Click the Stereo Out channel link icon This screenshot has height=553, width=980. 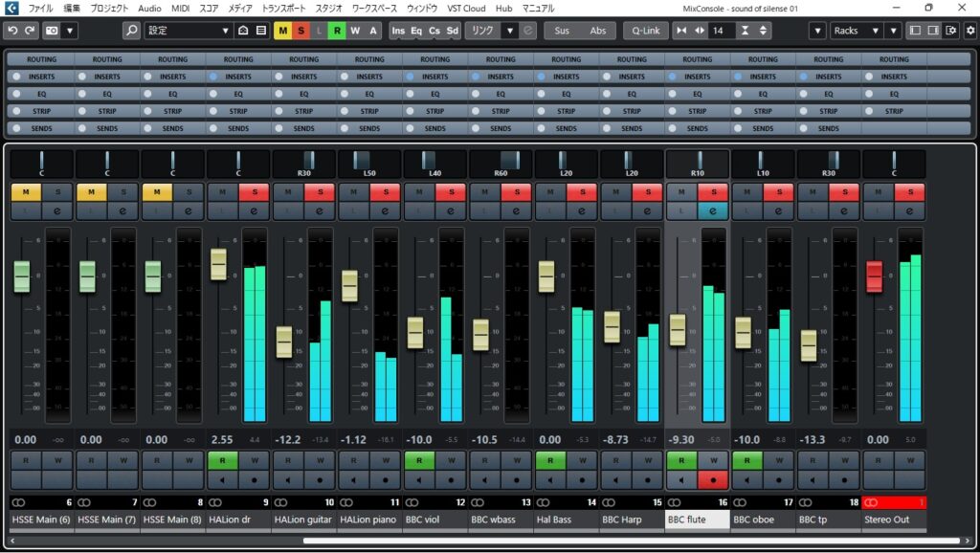pos(871,502)
